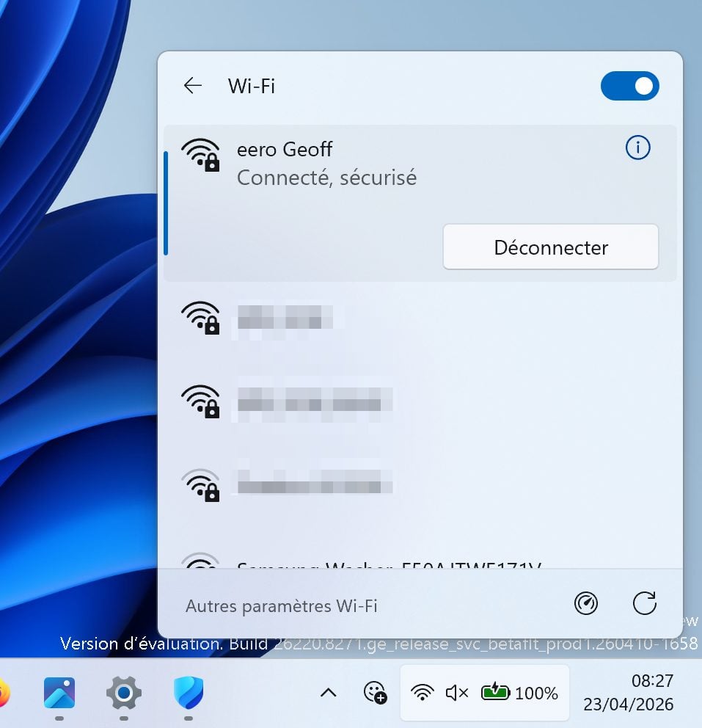Viewport: 702px width, 728px height.
Task: Click the battery 100% indicator
Action: tap(519, 692)
